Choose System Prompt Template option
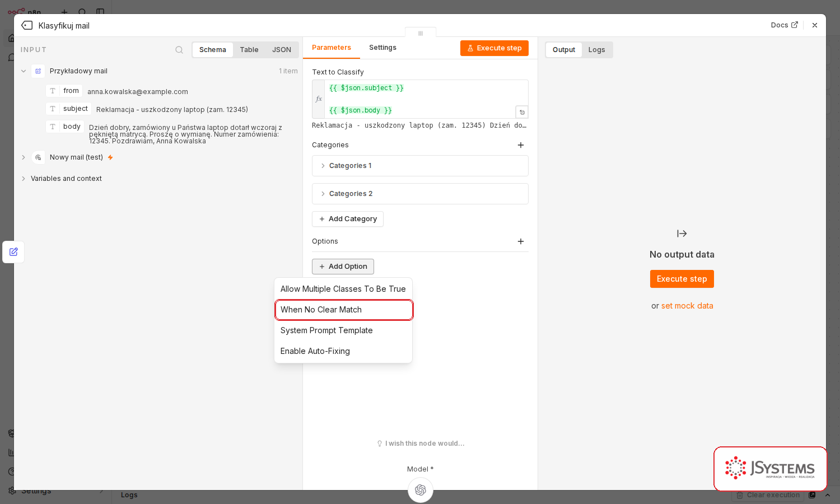Viewport: 840px width, 504px height. click(x=343, y=330)
